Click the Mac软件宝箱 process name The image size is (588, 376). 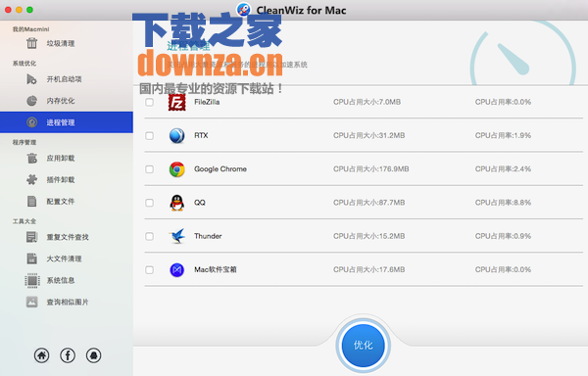(x=216, y=269)
